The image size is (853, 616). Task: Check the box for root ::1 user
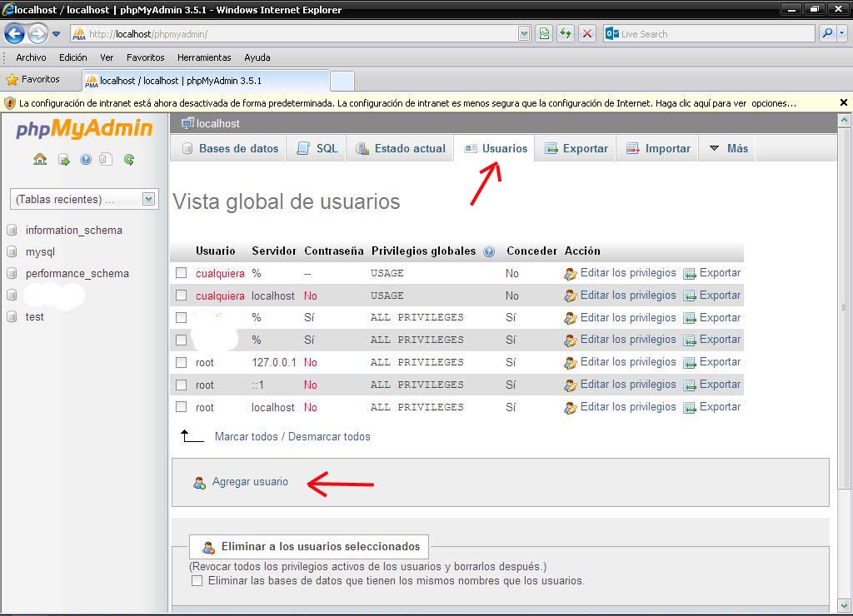point(181,385)
